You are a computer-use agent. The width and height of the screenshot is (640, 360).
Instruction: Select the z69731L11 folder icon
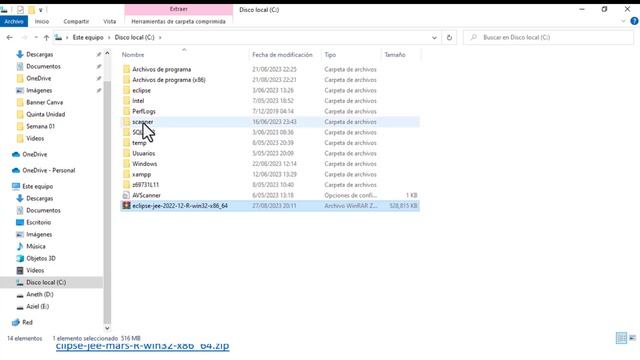(127, 185)
